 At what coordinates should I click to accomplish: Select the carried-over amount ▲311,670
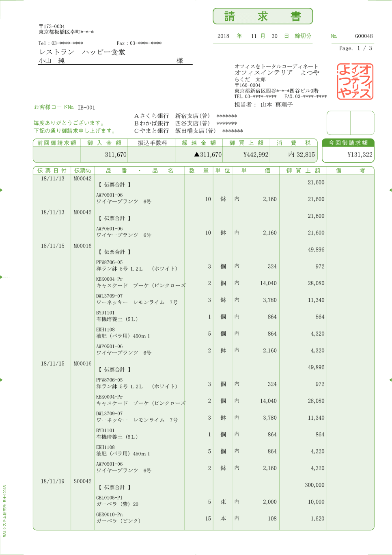pyautogui.click(x=208, y=155)
